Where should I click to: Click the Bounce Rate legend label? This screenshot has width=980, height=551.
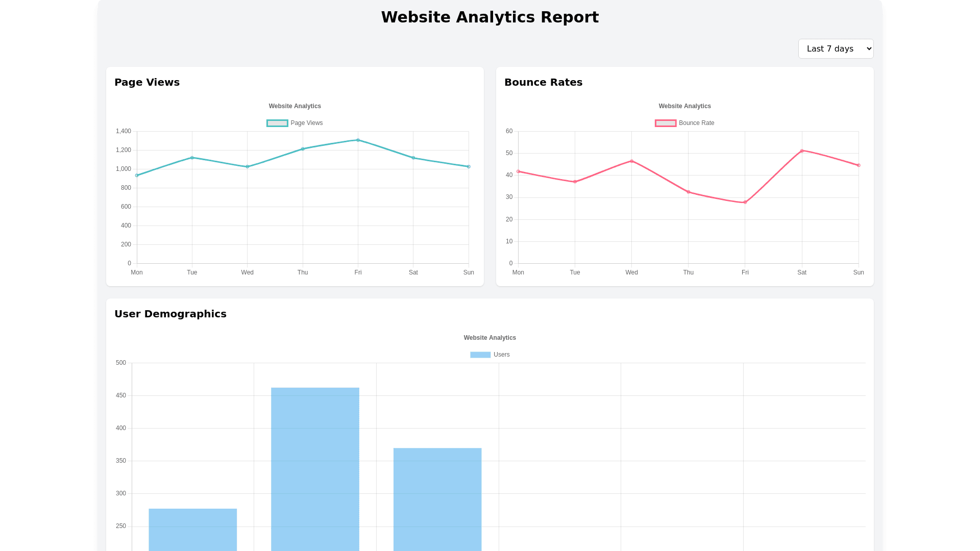pyautogui.click(x=696, y=123)
